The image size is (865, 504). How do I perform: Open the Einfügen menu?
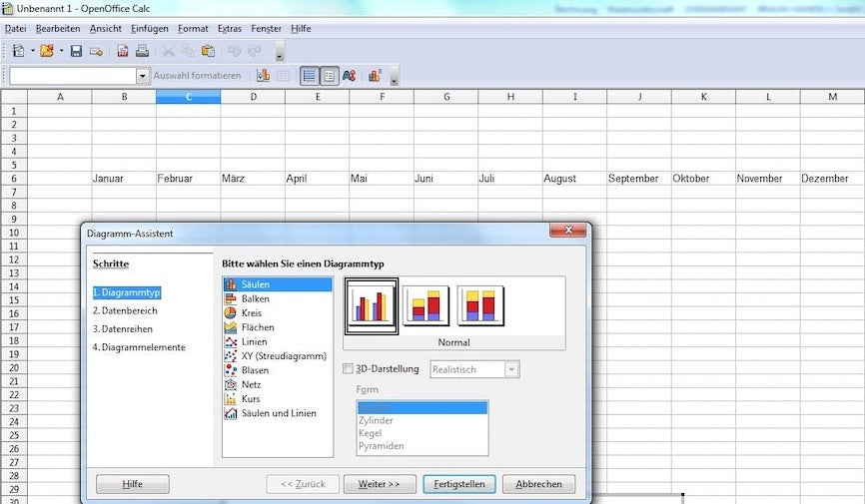pos(150,29)
